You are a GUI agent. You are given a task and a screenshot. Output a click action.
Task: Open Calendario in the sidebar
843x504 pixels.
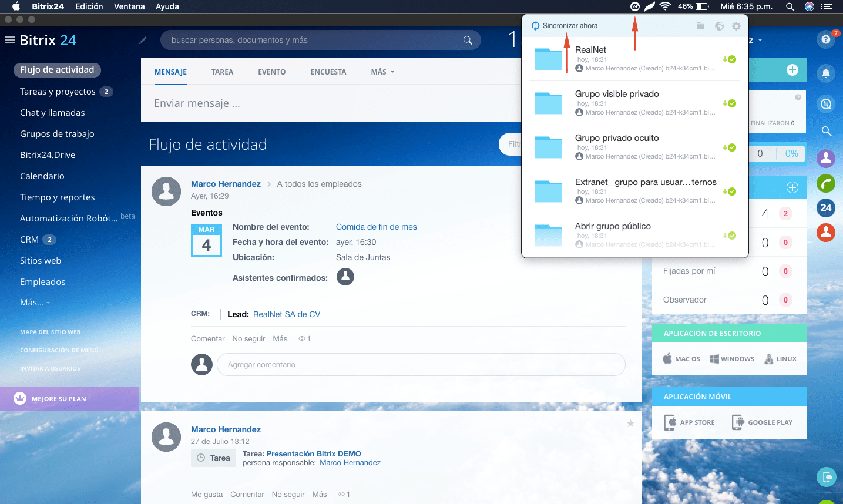(42, 176)
